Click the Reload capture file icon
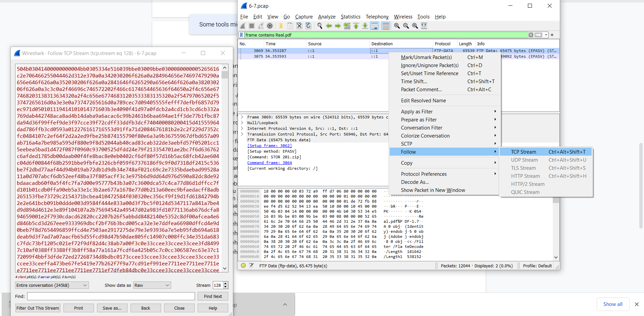Image resolution: width=644 pixels, height=316 pixels. click(308, 26)
